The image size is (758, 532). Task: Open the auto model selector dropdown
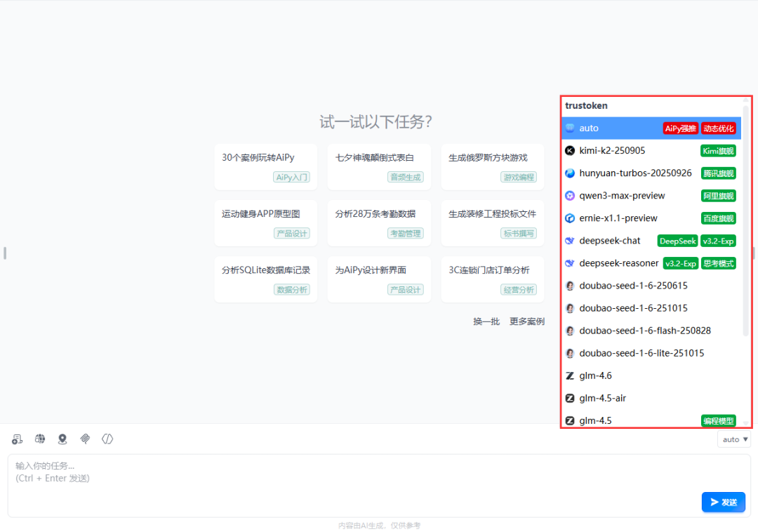[734, 439]
